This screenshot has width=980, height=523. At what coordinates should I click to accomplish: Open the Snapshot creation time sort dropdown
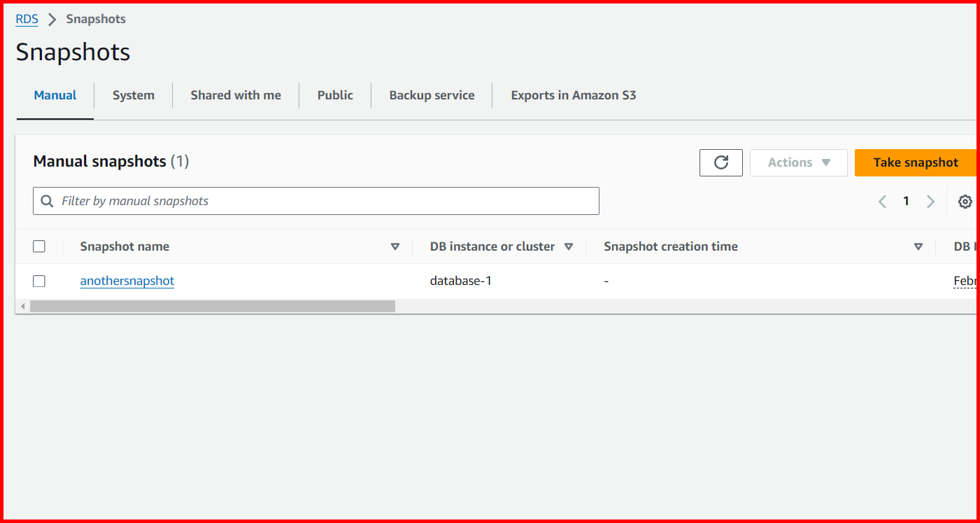click(918, 246)
